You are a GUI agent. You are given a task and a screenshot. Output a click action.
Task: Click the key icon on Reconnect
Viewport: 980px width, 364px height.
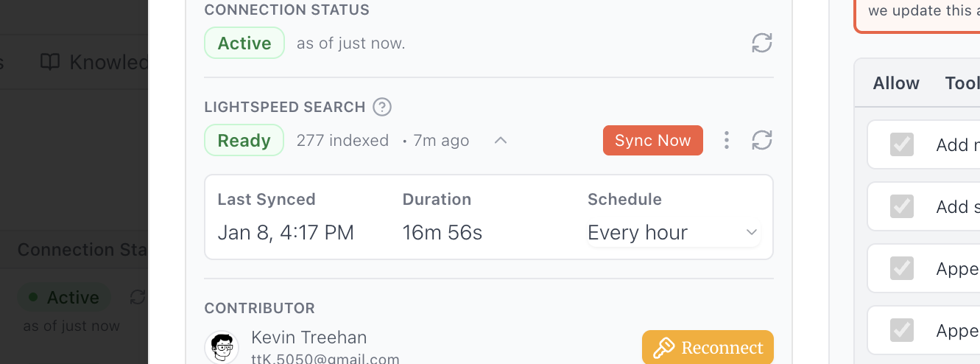[663, 348]
